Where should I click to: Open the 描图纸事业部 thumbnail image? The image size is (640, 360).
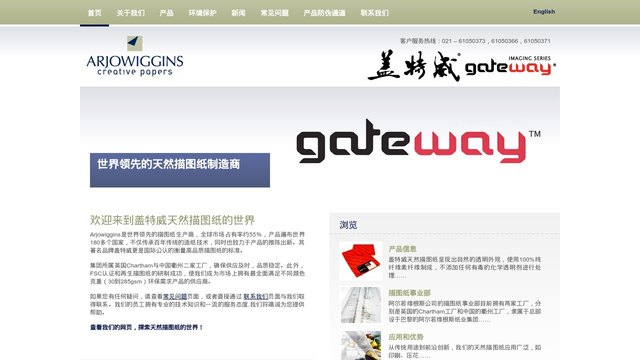[360, 305]
